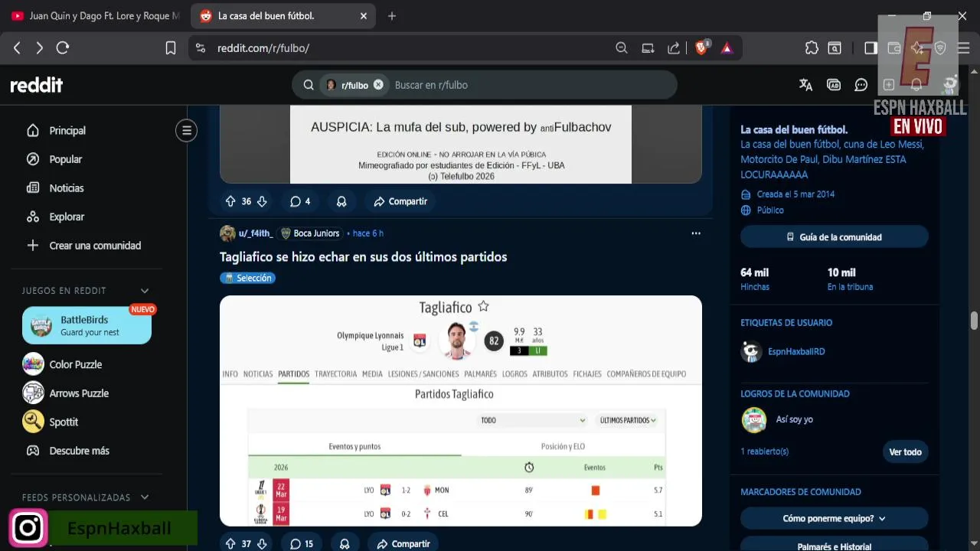The image size is (980, 551).
Task: Click the share page icon in address bar
Action: coord(674,47)
